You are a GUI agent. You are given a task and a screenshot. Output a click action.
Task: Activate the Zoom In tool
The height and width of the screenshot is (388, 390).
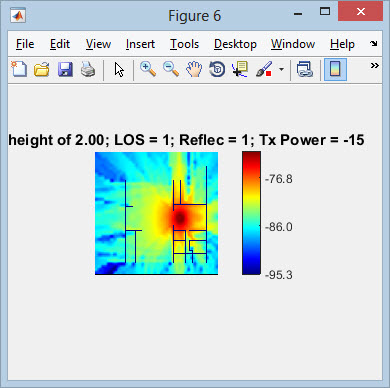pyautogui.click(x=148, y=69)
